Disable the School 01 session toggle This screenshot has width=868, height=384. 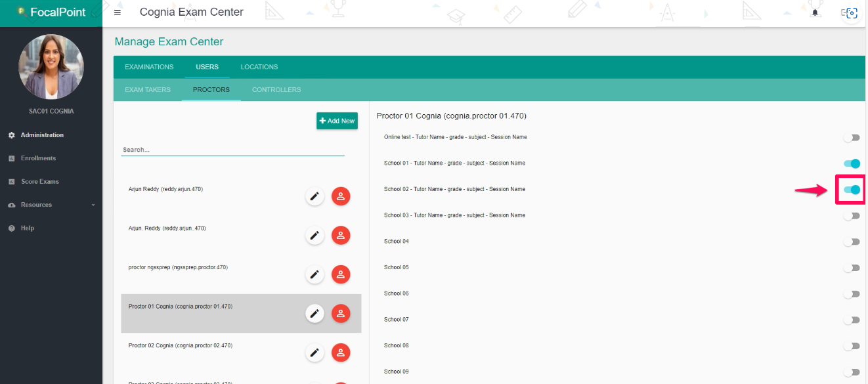coord(852,163)
